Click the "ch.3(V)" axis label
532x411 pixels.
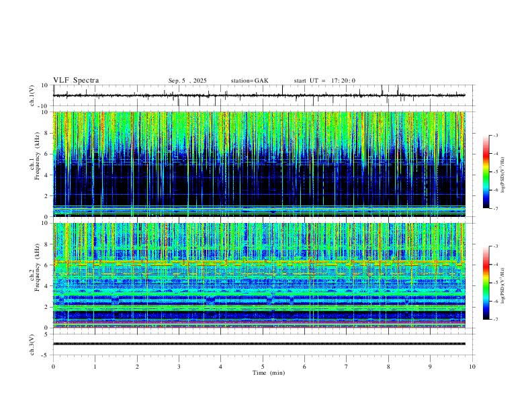coord(32,345)
